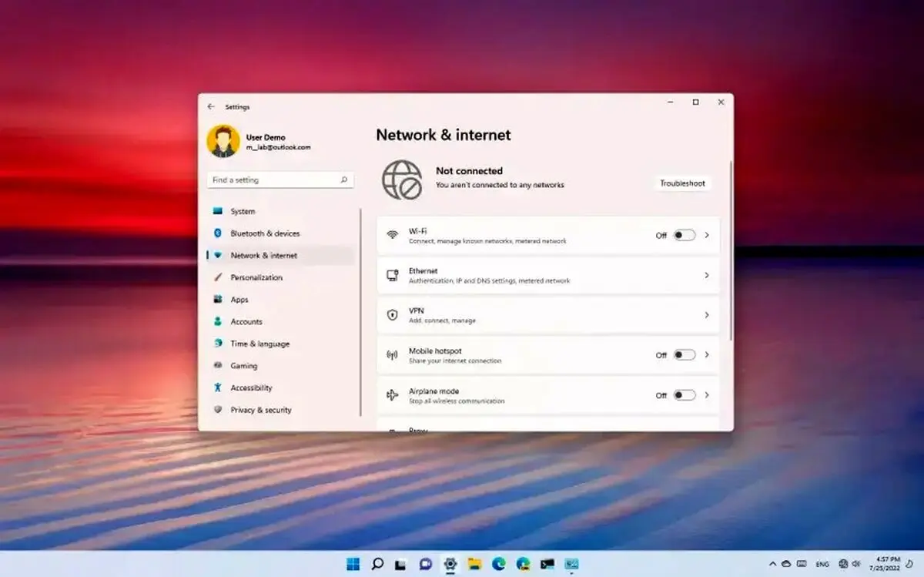This screenshot has height=577, width=924.
Task: Click the Accessibility figure icon
Action: pos(218,388)
